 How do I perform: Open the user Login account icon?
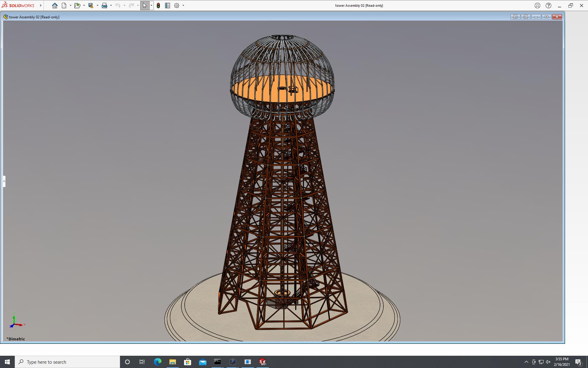tap(537, 6)
